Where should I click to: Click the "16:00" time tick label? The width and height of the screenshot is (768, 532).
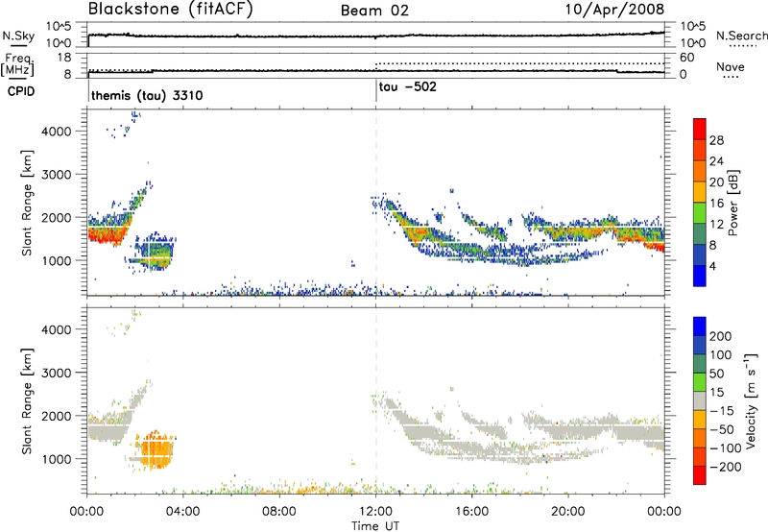(x=471, y=512)
